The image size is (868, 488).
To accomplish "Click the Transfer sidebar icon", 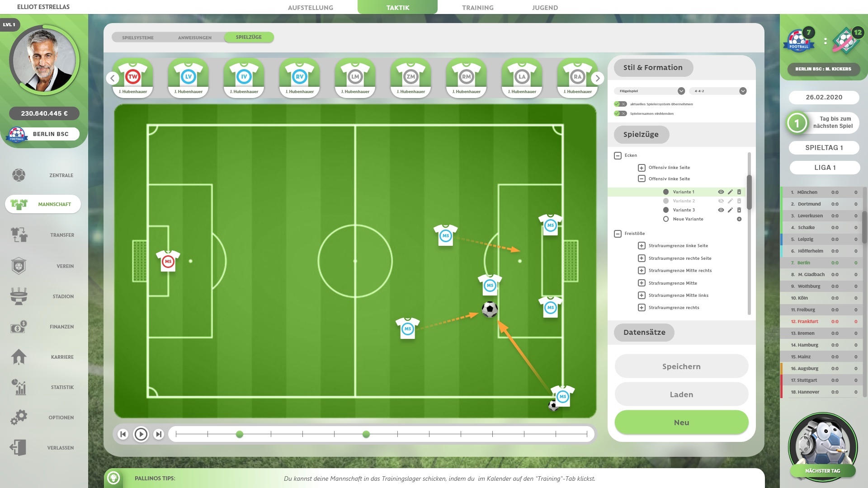I will (19, 233).
